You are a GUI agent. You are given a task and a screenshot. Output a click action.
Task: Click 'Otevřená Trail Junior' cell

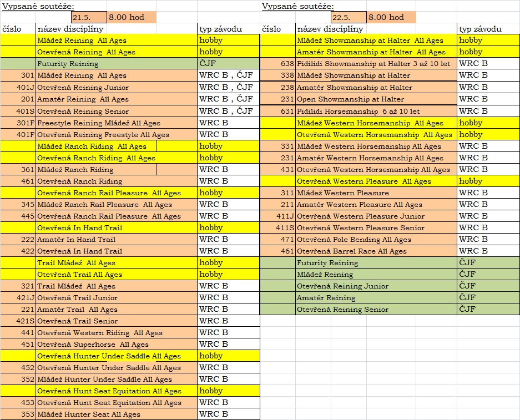pyautogui.click(x=117, y=297)
